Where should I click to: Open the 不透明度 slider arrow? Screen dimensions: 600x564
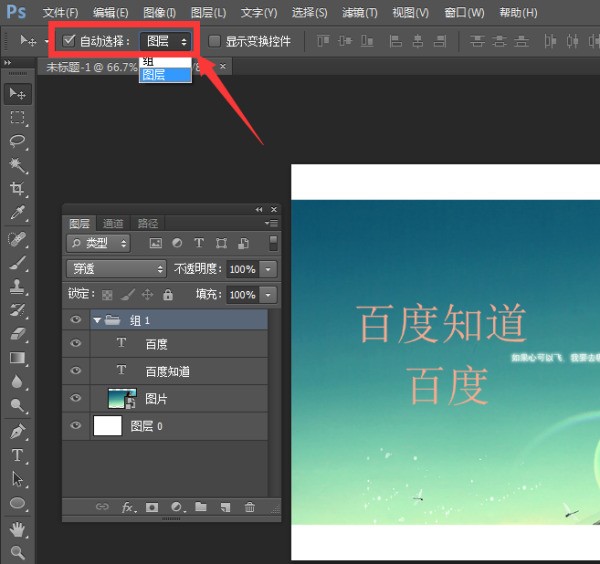tap(268, 269)
